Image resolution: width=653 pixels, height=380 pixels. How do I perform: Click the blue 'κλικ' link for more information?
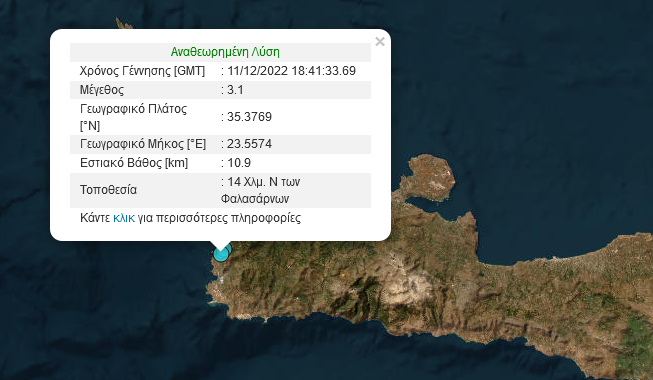coord(124,218)
